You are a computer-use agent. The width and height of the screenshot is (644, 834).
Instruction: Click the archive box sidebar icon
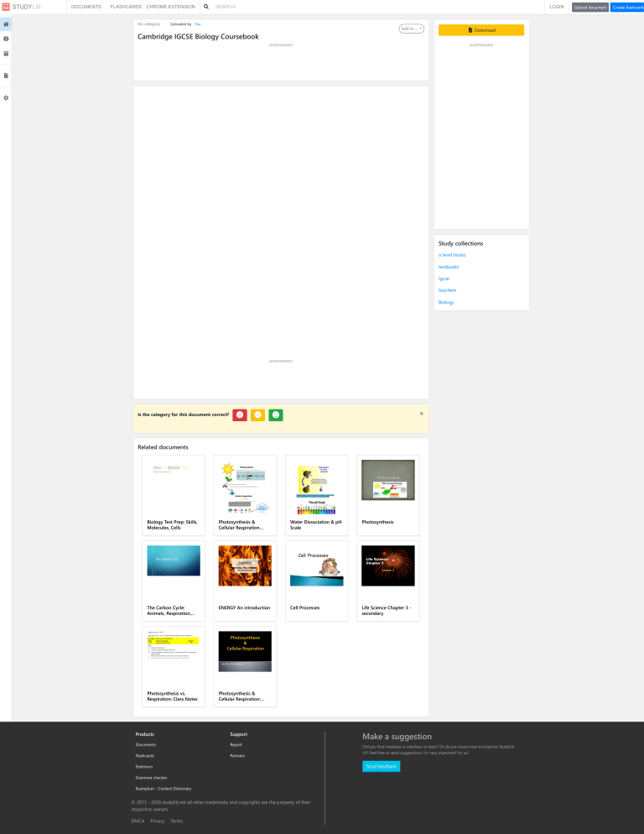click(x=6, y=54)
